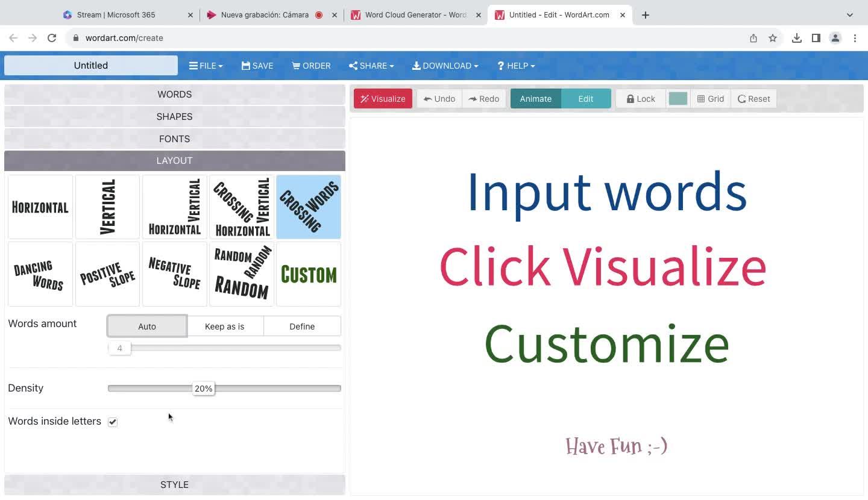Click the Density slider handle
The width and height of the screenshot is (868, 500).
204,389
